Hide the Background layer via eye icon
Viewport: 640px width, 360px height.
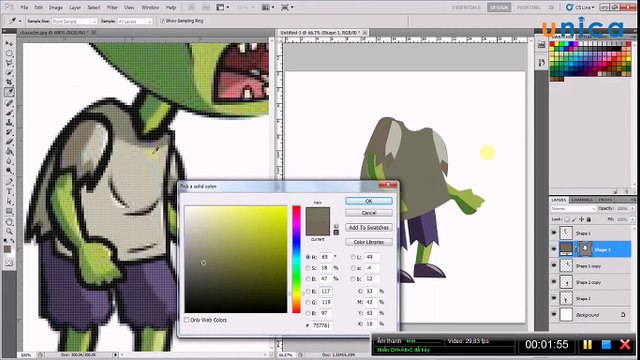coord(554,315)
